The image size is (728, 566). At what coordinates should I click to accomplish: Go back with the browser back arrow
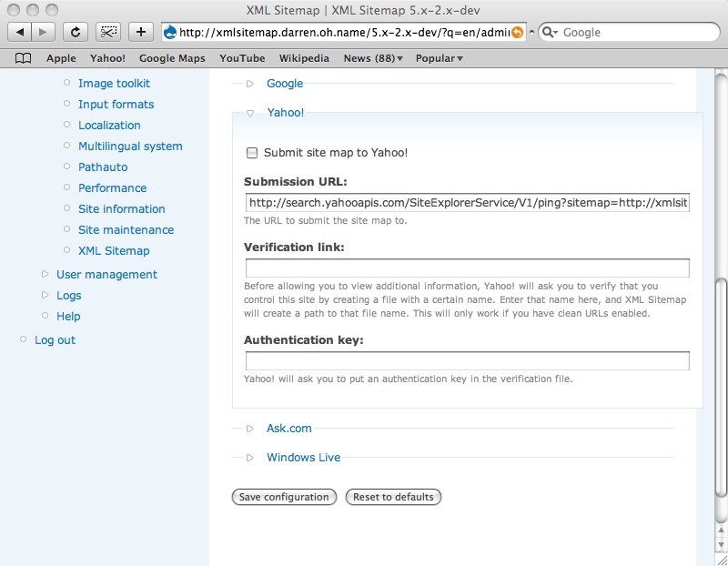[x=19, y=32]
